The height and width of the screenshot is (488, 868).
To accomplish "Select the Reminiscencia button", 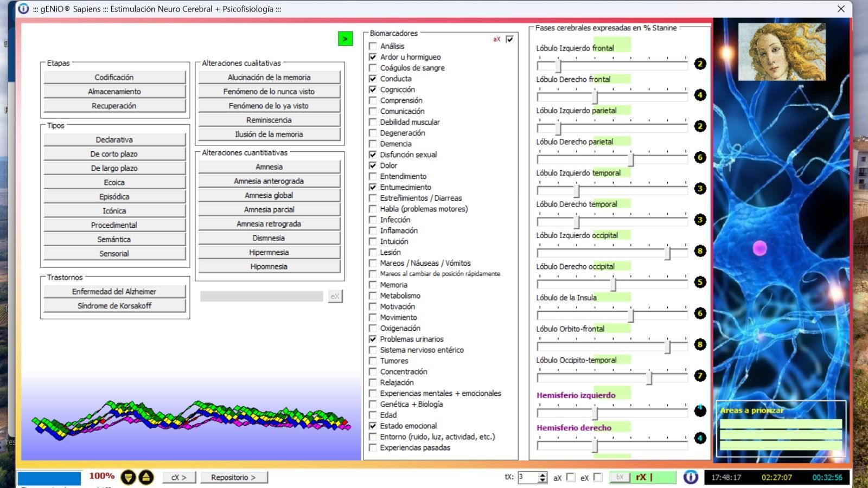I will pyautogui.click(x=269, y=120).
